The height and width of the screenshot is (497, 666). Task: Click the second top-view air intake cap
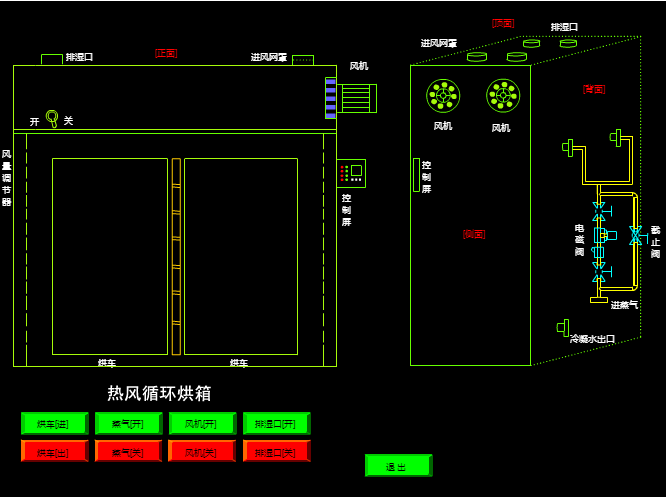click(516, 56)
